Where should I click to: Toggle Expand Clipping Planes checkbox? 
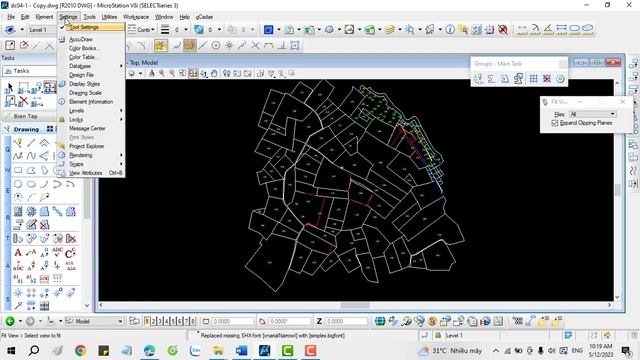click(x=555, y=123)
